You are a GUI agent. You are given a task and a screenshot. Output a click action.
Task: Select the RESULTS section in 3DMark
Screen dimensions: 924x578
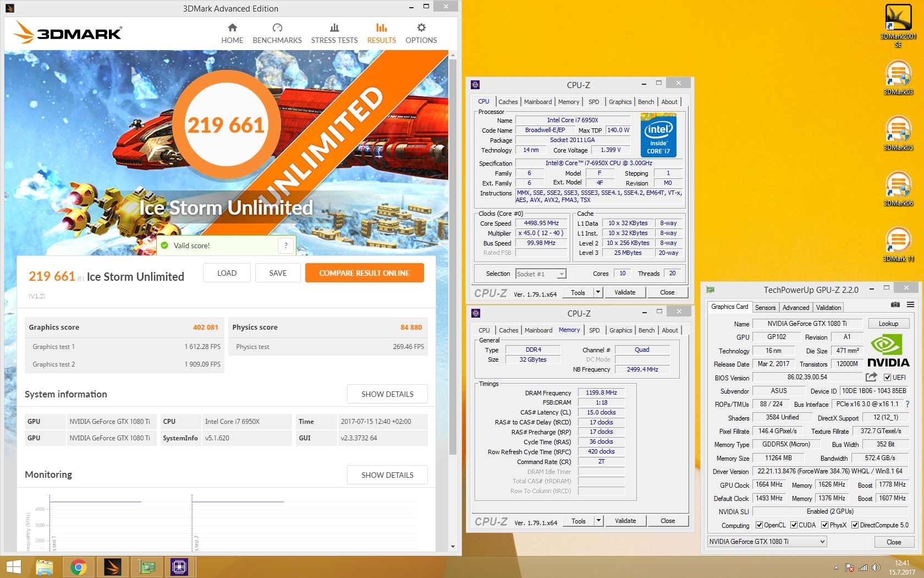click(382, 34)
